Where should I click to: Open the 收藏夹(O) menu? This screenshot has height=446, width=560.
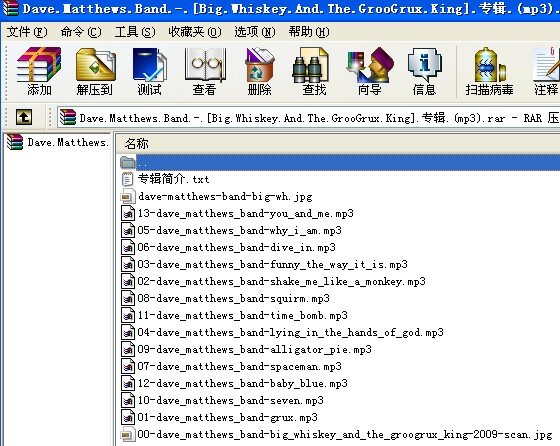click(x=195, y=32)
